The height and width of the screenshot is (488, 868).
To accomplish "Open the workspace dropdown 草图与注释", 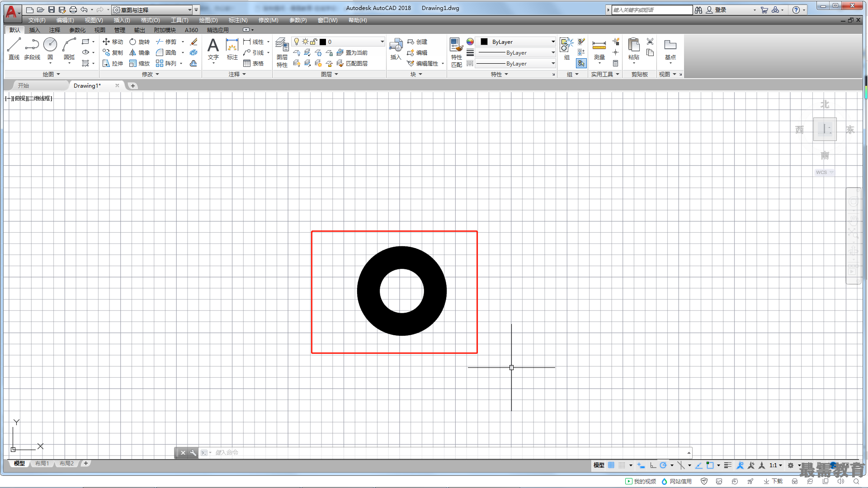I will tap(152, 9).
